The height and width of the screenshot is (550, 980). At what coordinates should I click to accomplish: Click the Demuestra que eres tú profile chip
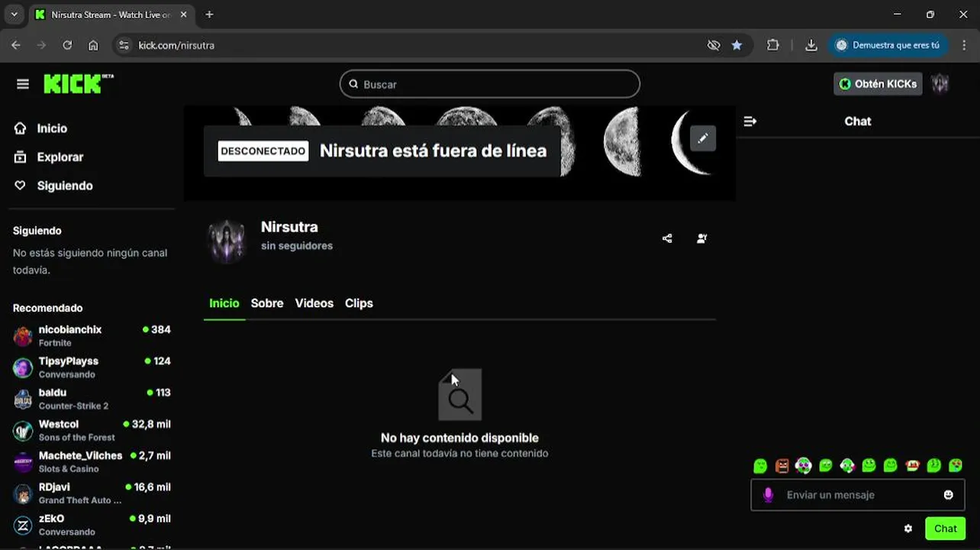(x=888, y=45)
